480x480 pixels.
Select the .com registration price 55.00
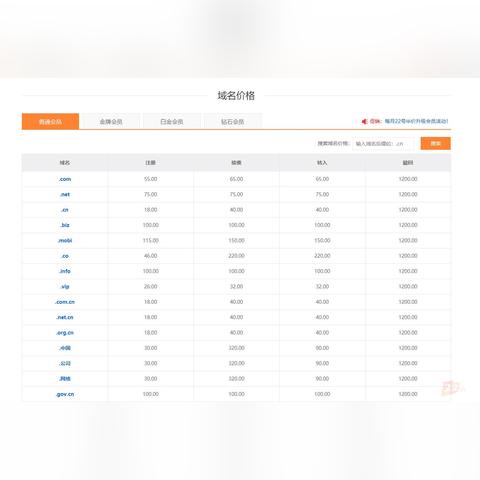[151, 179]
